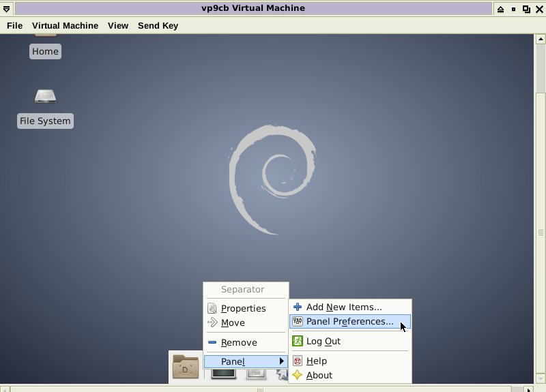This screenshot has height=392, width=546.
Task: Click the horizontal scrollbar at the bottom
Action: click(259, 389)
